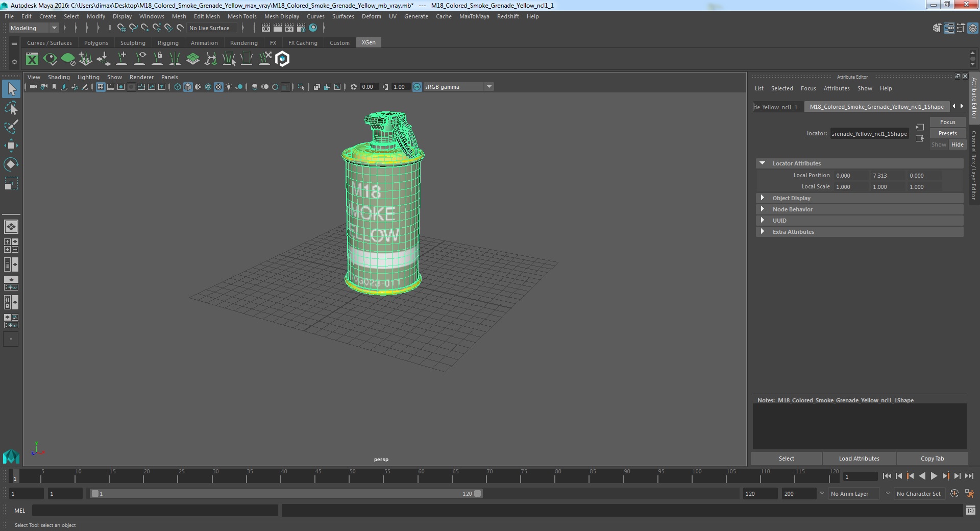
Task: Click the Focus button in Attribute Editor
Action: 947,122
